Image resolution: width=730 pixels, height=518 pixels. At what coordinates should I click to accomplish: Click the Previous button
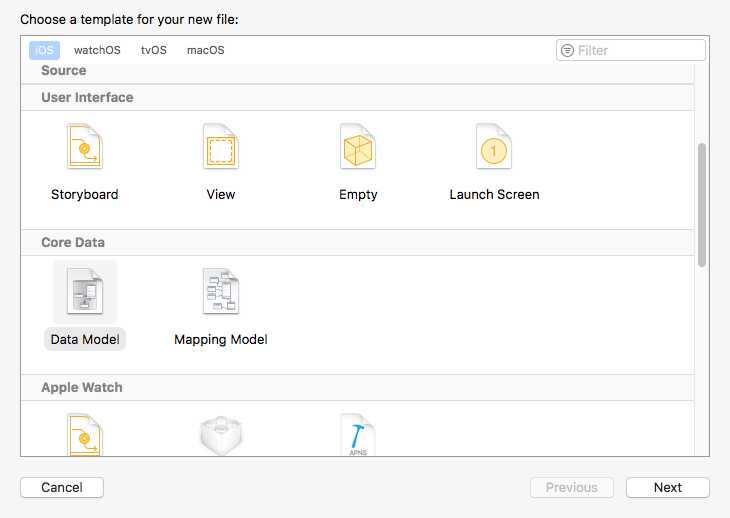coord(572,487)
